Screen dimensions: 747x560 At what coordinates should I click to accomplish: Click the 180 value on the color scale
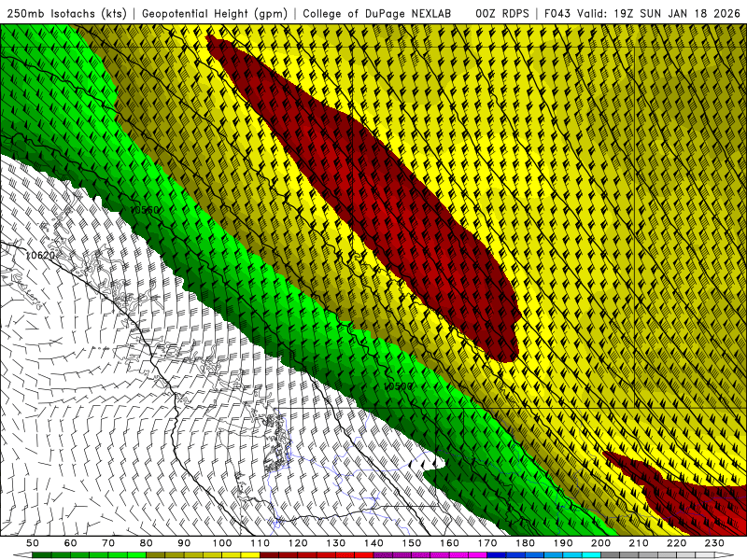(525, 543)
